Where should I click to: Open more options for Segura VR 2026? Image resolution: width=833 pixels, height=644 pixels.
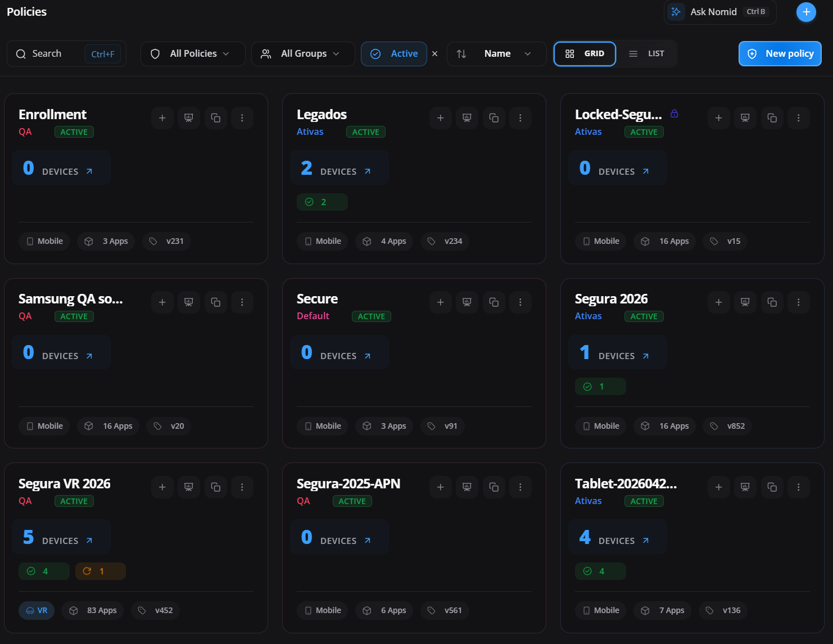(x=242, y=487)
